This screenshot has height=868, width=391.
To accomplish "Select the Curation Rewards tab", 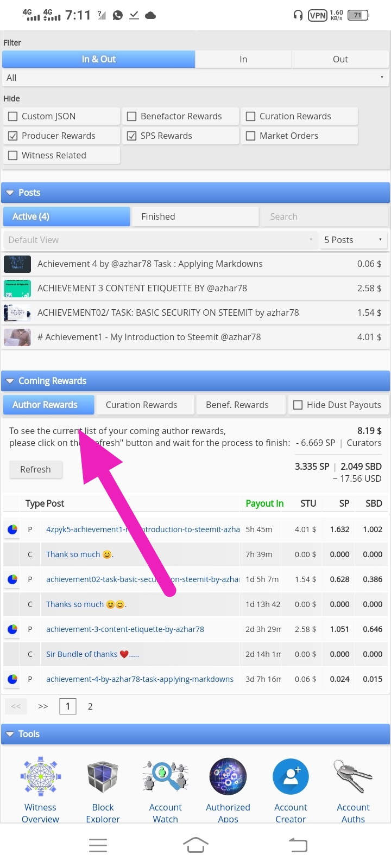I will (146, 405).
